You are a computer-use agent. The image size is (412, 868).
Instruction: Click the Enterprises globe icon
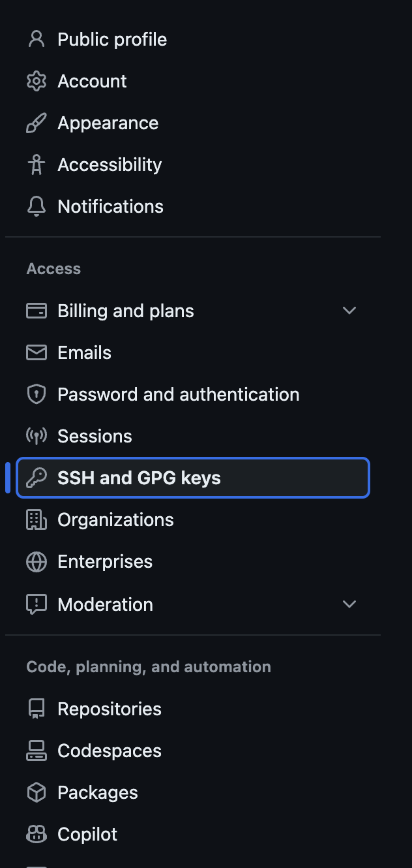[x=37, y=561]
